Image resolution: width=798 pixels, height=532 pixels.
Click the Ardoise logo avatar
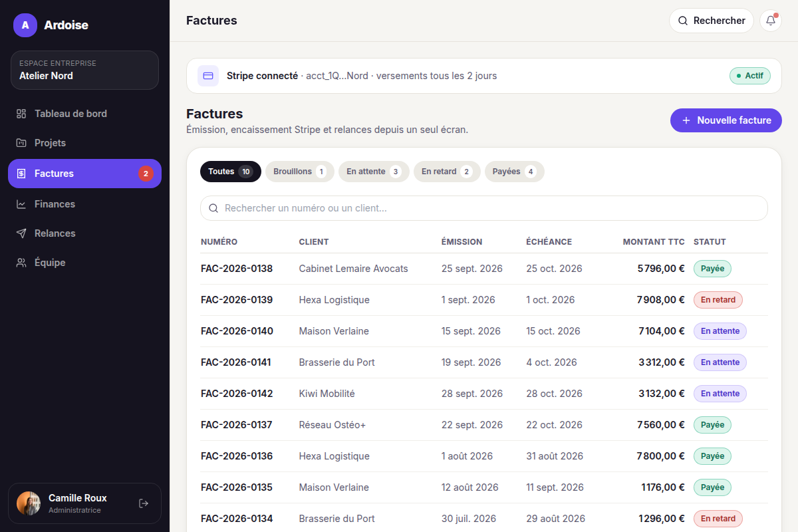coord(25,25)
